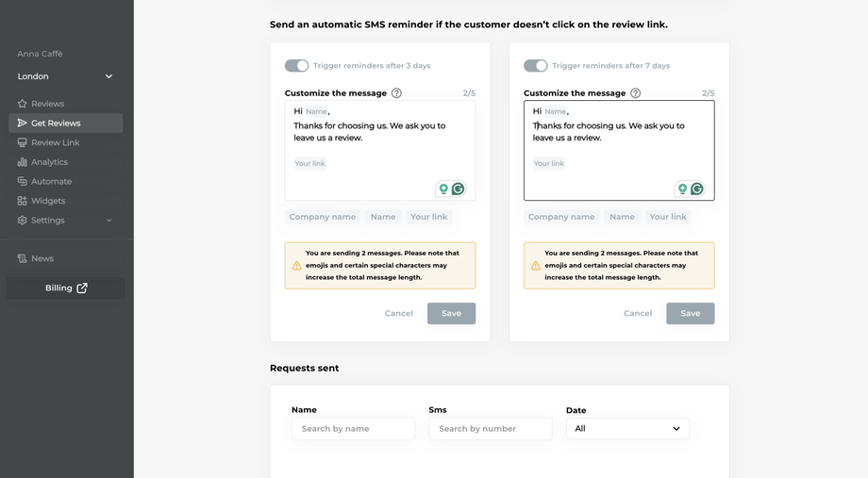The image size is (868, 478).
Task: Click help icon beside 3-day Customize the message
Action: click(x=396, y=93)
